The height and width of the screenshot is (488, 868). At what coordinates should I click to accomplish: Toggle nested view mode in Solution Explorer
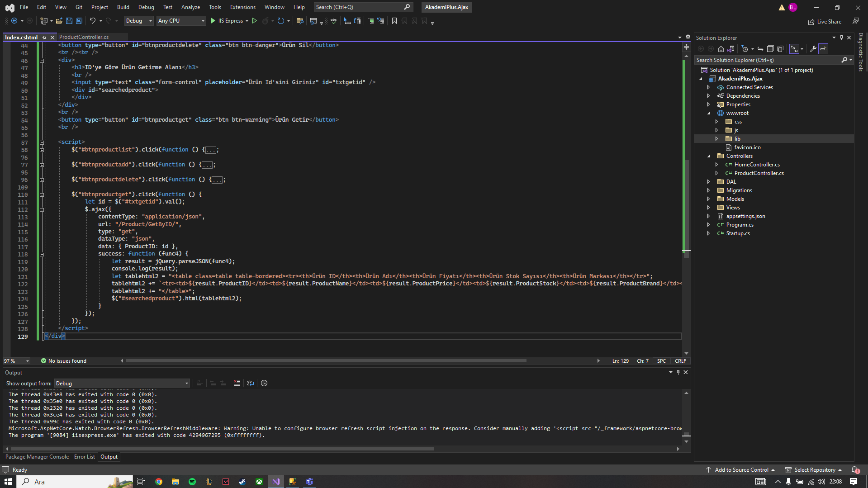pyautogui.click(x=794, y=49)
